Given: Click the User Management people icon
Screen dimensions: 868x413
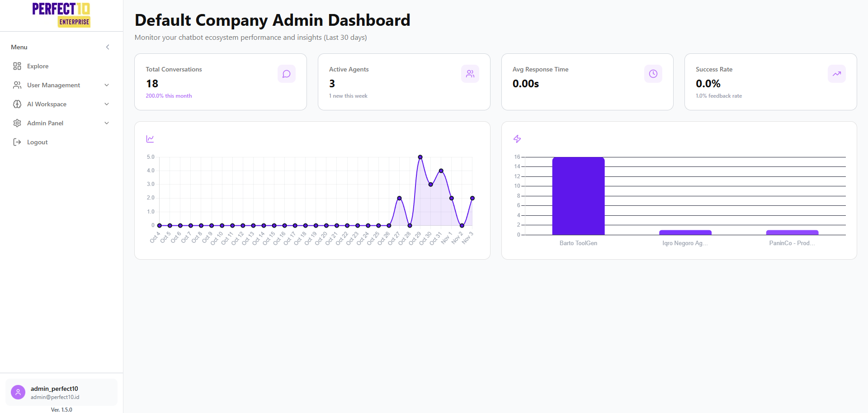Looking at the screenshot, I should point(17,85).
